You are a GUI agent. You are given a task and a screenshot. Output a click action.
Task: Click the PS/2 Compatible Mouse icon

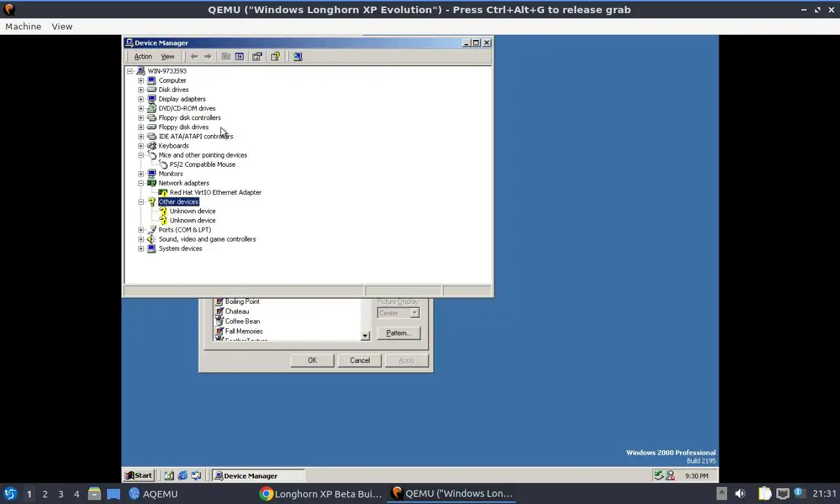click(163, 164)
